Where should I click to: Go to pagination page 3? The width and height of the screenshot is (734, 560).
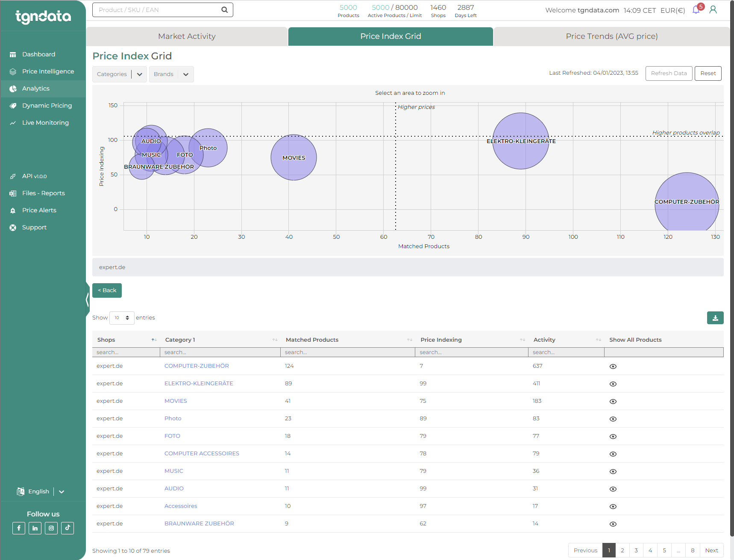pos(636,550)
